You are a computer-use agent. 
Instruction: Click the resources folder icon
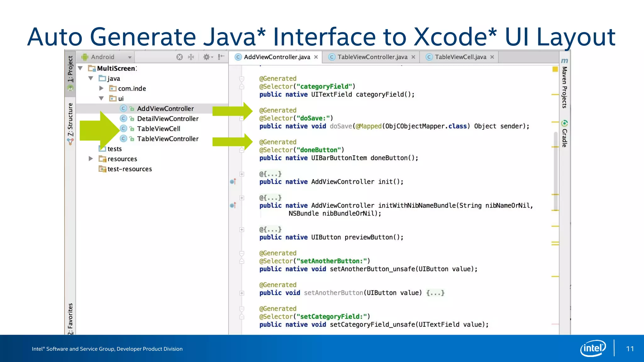[x=103, y=159]
